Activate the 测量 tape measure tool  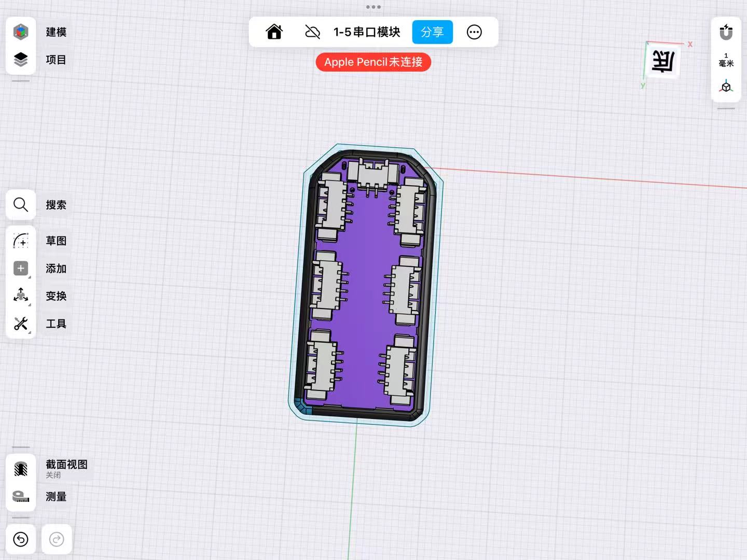21,497
